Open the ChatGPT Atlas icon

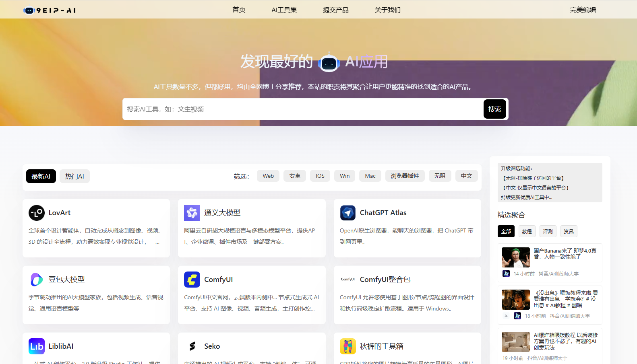(348, 213)
